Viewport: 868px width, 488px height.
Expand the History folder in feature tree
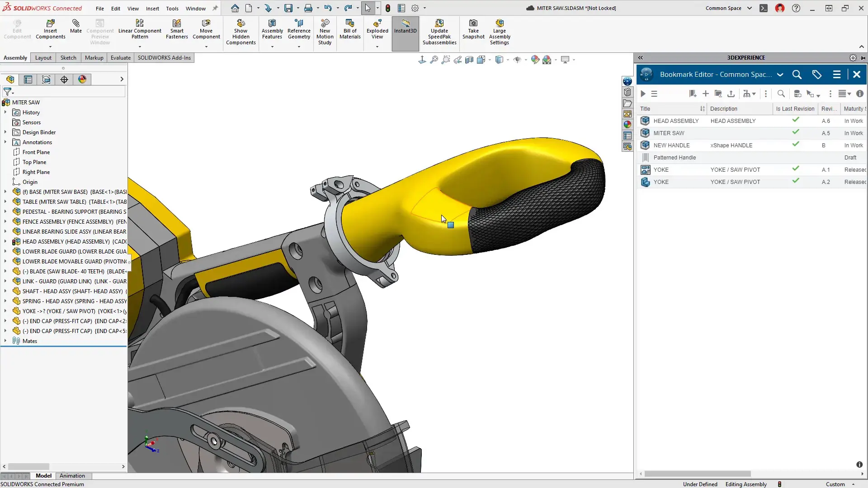(x=5, y=112)
